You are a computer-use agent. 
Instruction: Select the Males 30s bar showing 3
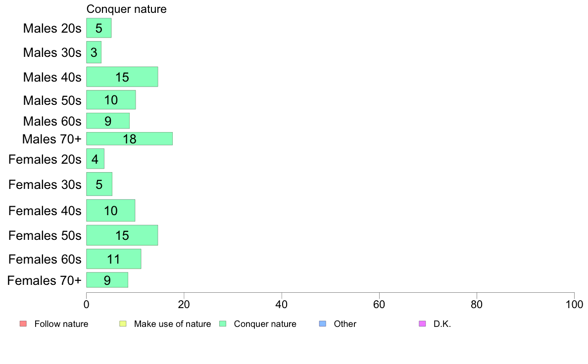94,52
